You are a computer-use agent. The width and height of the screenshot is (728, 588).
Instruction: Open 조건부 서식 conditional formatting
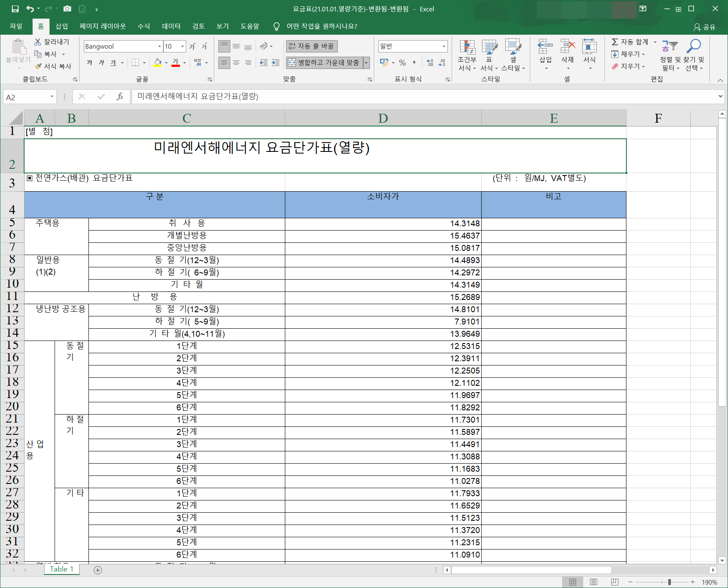[x=467, y=55]
